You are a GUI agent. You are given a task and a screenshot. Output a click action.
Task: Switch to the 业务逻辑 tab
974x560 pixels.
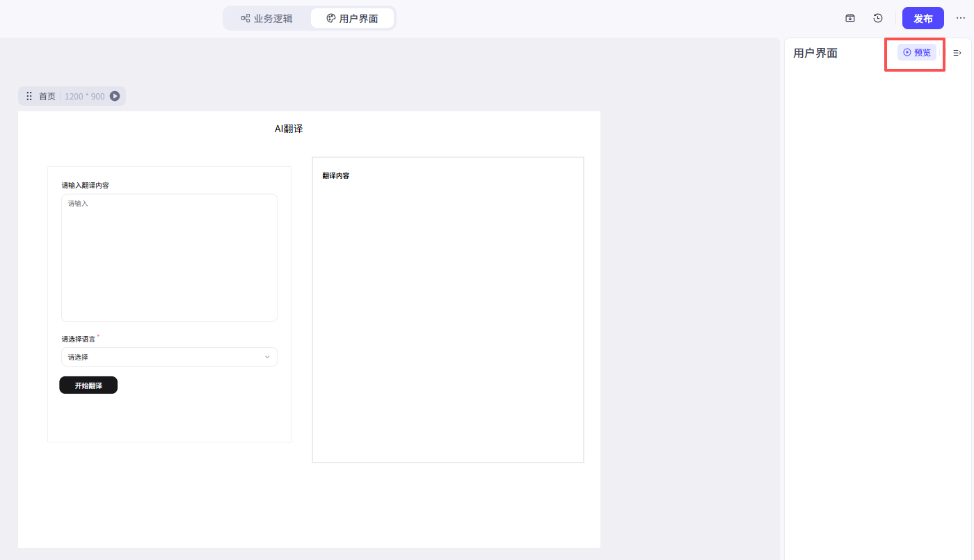[267, 18]
